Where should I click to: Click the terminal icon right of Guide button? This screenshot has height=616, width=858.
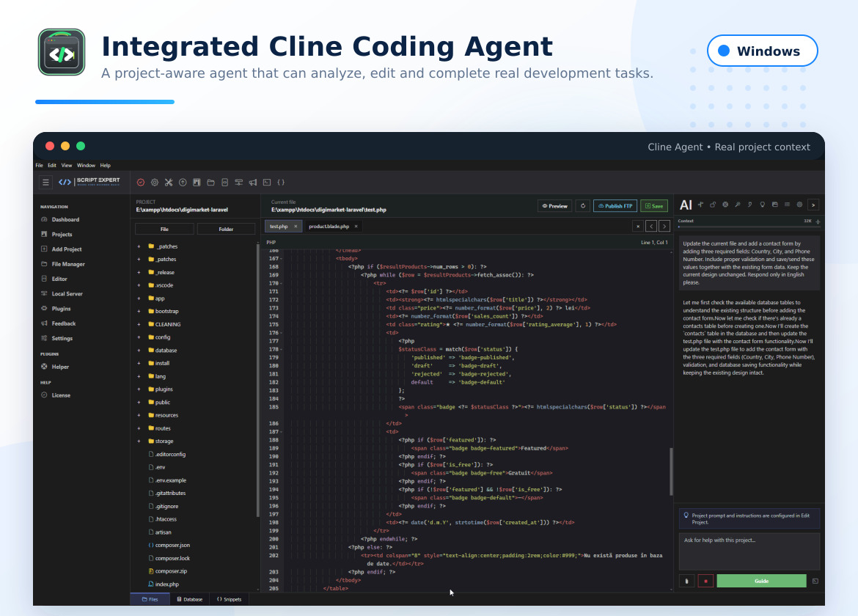point(815,581)
